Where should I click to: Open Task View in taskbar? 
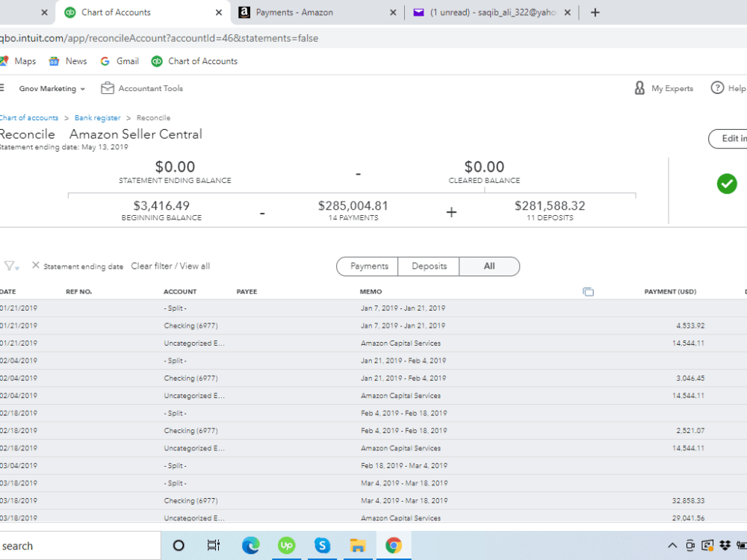click(x=214, y=545)
